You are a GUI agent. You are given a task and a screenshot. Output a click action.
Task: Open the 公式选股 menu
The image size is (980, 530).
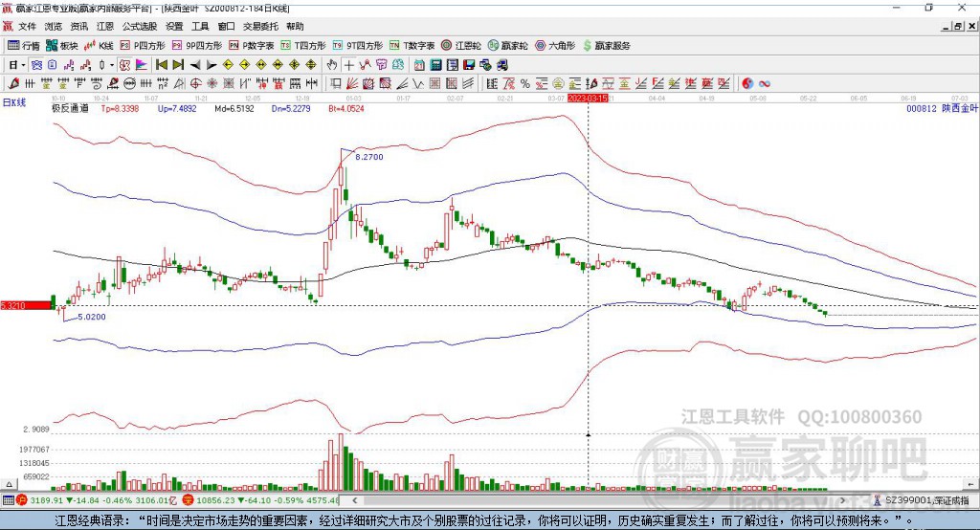point(140,26)
